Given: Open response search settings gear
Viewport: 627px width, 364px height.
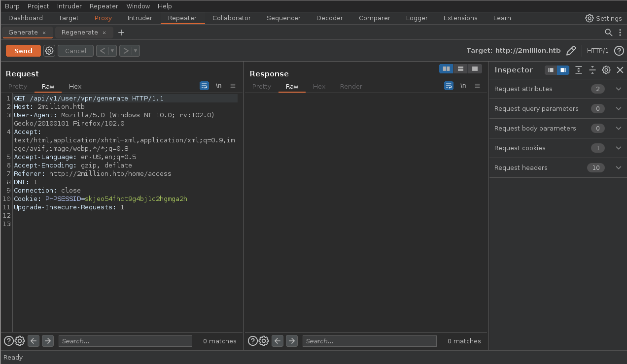Looking at the screenshot, I should (264, 341).
